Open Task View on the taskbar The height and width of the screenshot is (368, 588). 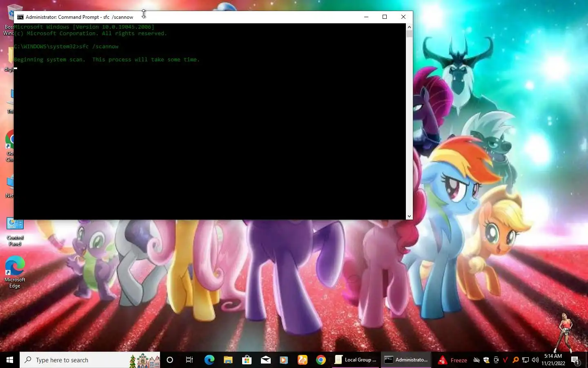[189, 360]
